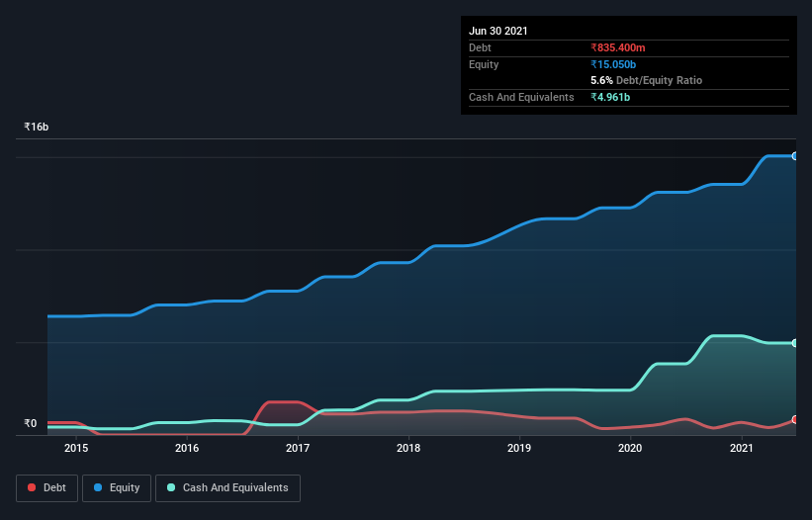Toggle the Equity series legend button

point(117,488)
